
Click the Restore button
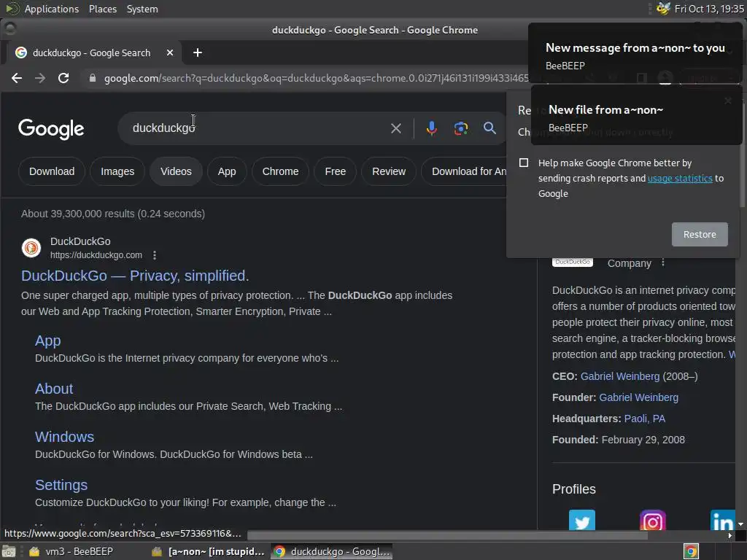[x=700, y=234]
